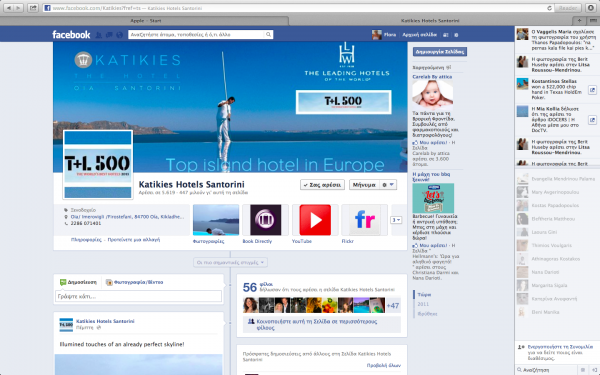
Task: Open the highlights filter dropdown
Action: click(230, 262)
